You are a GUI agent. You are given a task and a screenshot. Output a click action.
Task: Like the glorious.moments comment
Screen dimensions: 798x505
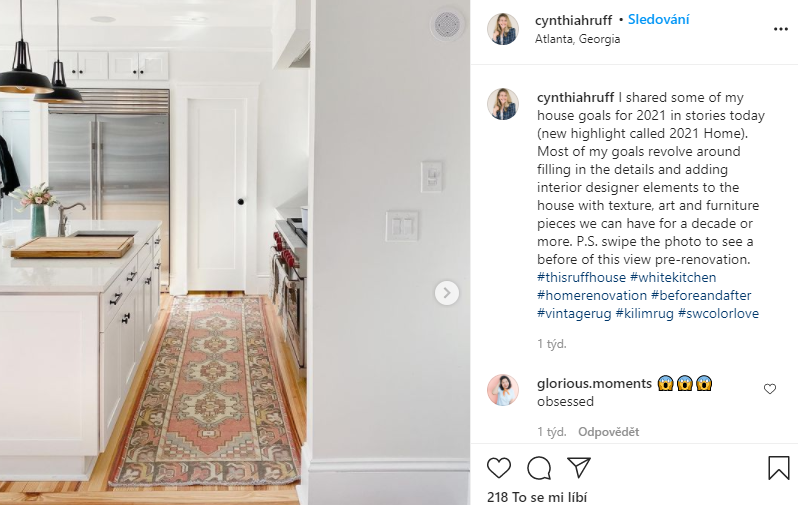[x=770, y=389]
